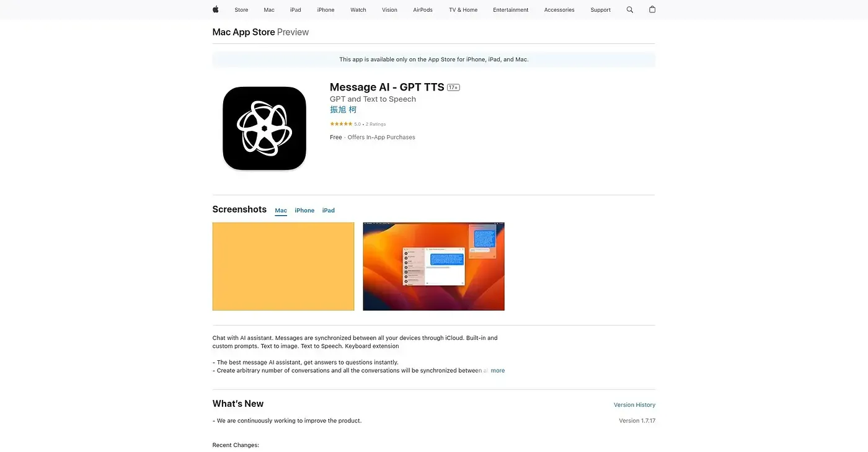Image resolution: width=868 pixels, height=452 pixels.
Task: Click the What's New heading
Action: pyautogui.click(x=238, y=404)
